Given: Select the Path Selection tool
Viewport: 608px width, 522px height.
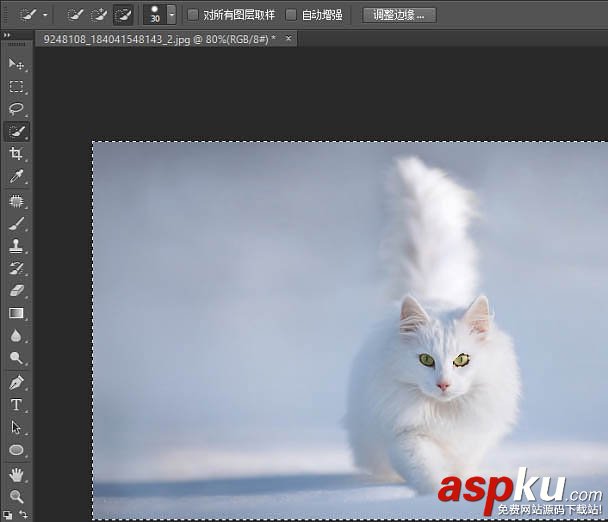Looking at the screenshot, I should tap(16, 427).
